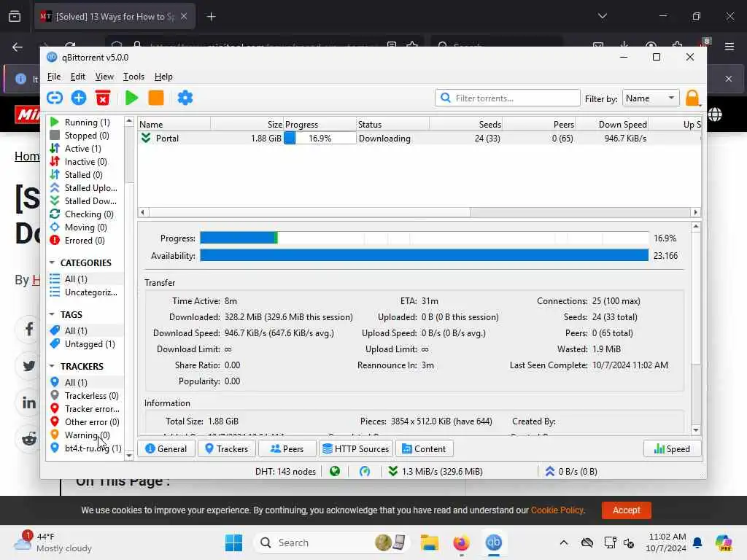Collapse the TAGS section

[52, 314]
